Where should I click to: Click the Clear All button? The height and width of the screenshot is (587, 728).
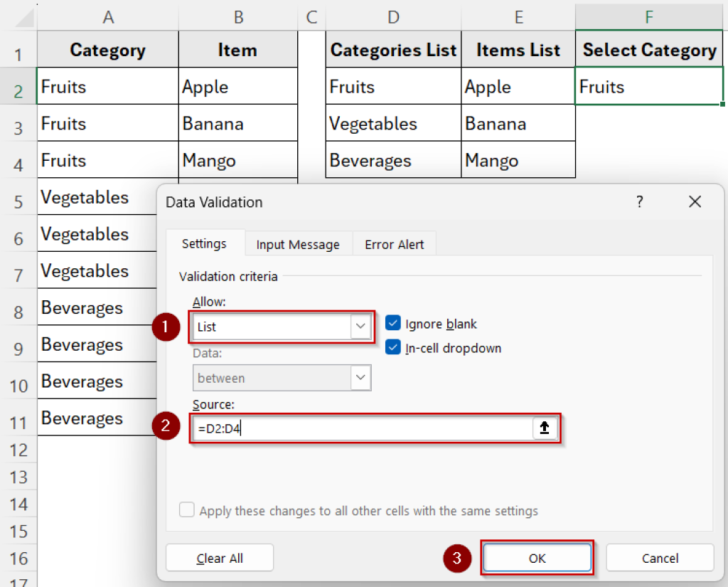pos(219,559)
